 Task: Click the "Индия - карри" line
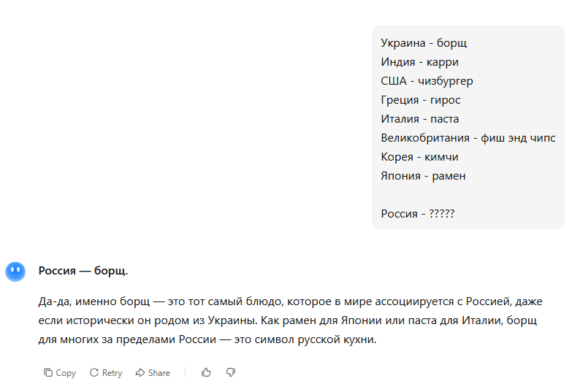[419, 62]
